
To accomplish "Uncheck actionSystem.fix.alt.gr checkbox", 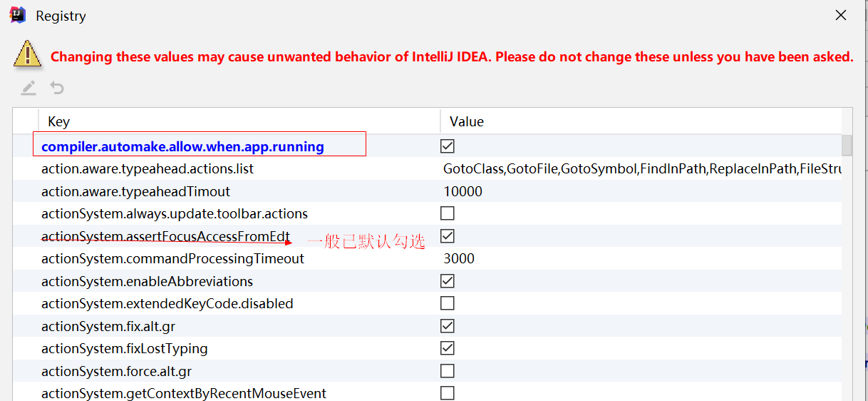I will 448,326.
